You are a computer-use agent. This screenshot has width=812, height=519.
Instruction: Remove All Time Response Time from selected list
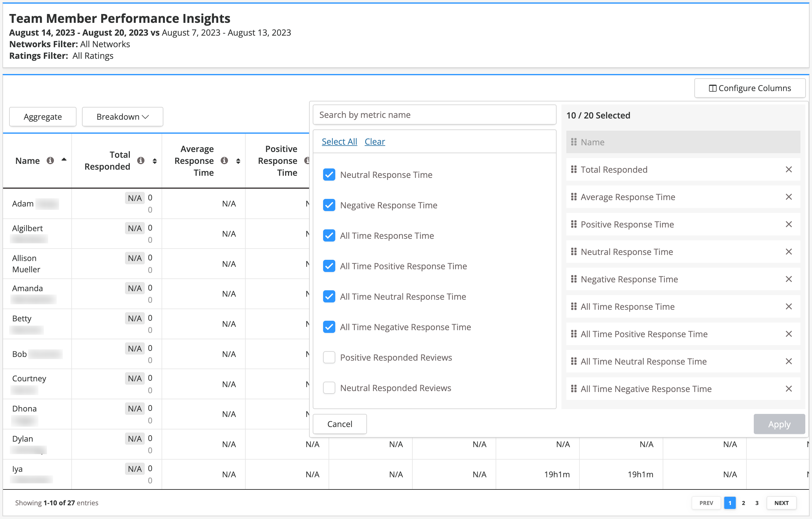(789, 307)
